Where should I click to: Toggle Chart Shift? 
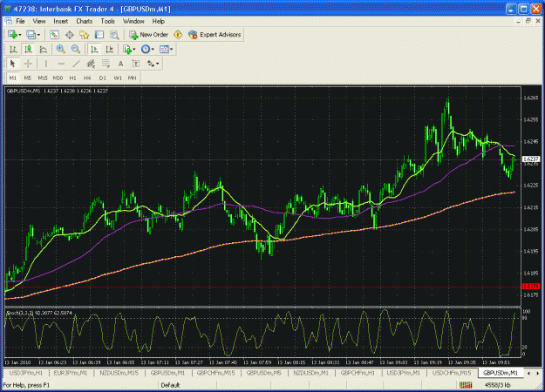[109, 50]
